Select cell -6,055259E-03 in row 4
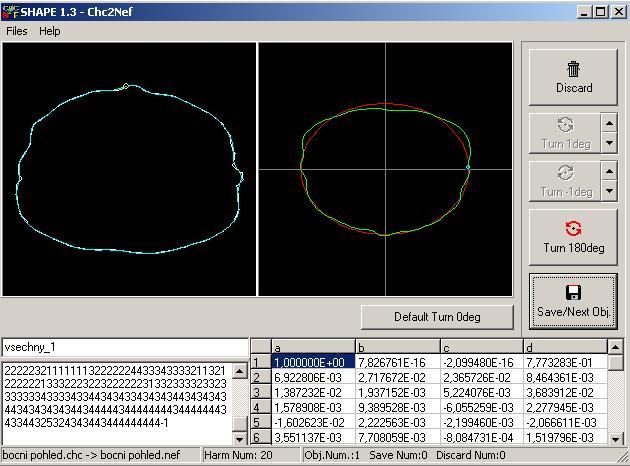630x466 pixels. (x=481, y=407)
